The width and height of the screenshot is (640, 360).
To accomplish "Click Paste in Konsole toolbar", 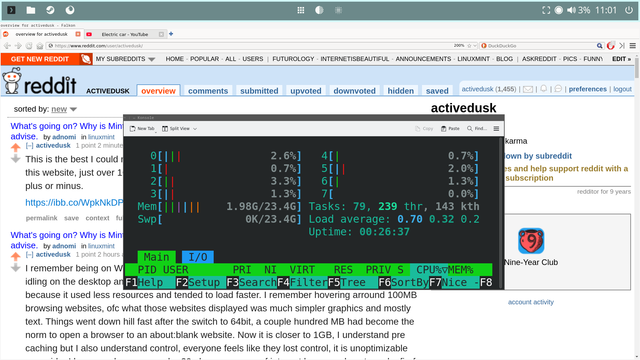I will [450, 129].
